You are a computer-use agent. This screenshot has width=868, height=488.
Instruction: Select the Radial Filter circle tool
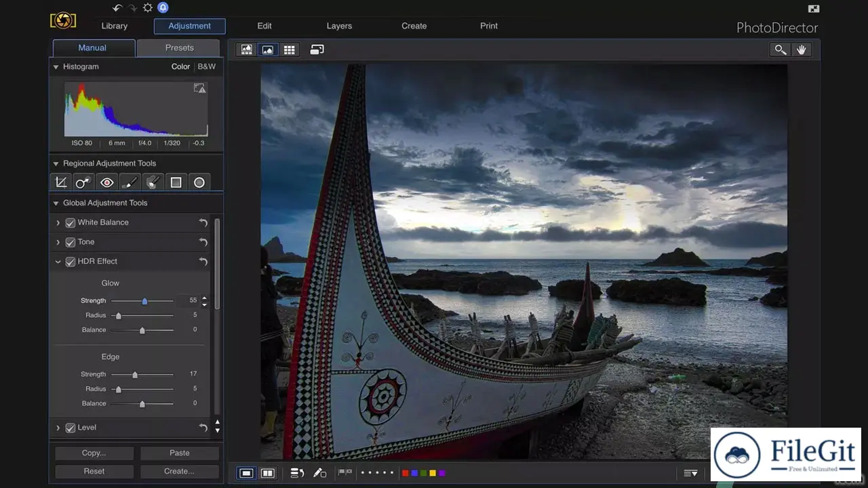click(x=199, y=182)
